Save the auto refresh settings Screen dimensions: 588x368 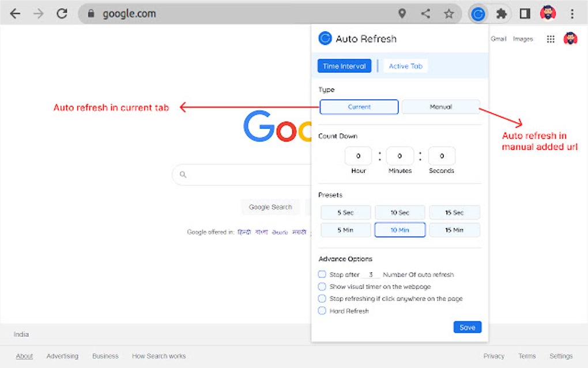(467, 327)
